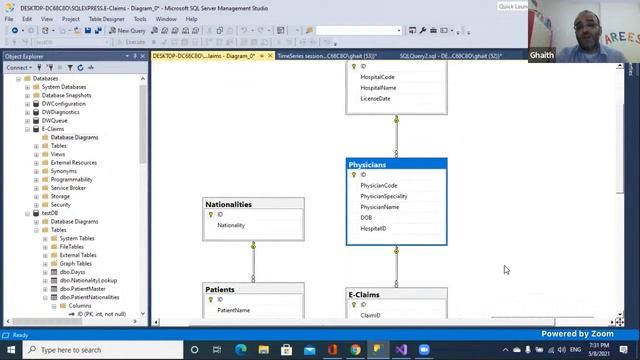
Task: Click the taskbar search box
Action: (103, 350)
